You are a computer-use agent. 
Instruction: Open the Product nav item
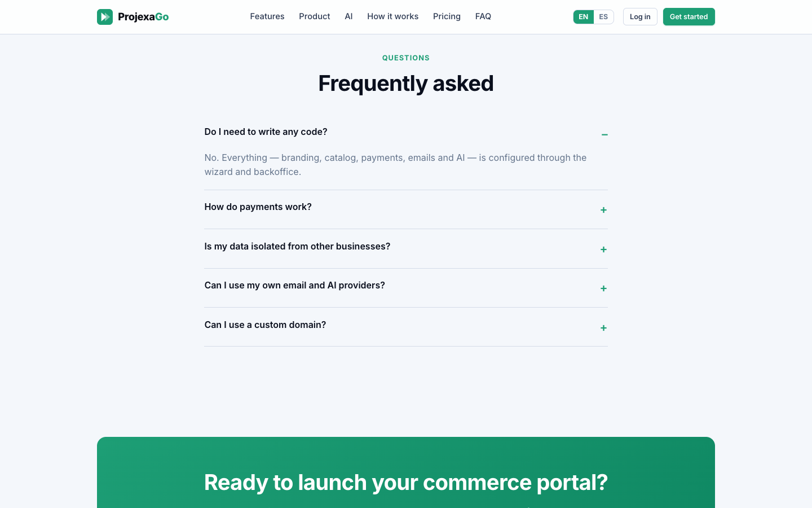pyautogui.click(x=315, y=16)
